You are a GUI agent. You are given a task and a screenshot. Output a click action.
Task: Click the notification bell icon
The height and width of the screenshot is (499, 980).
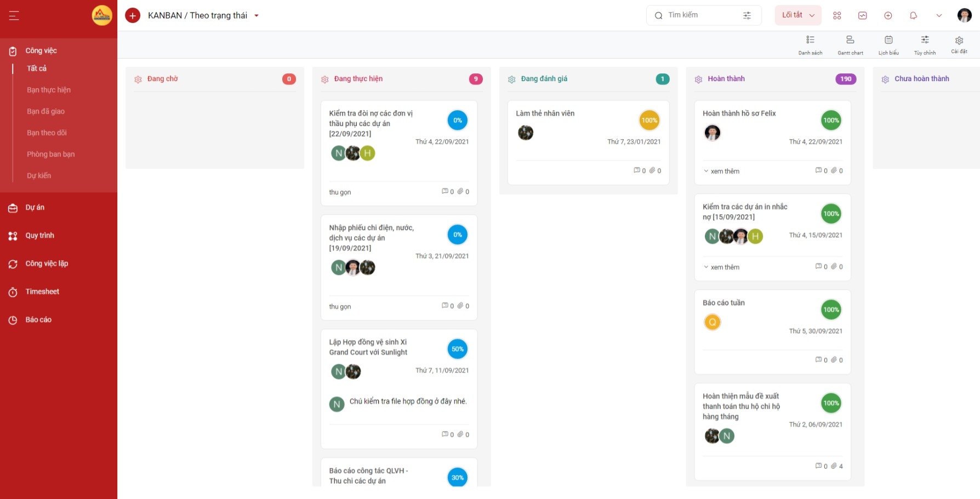click(913, 15)
